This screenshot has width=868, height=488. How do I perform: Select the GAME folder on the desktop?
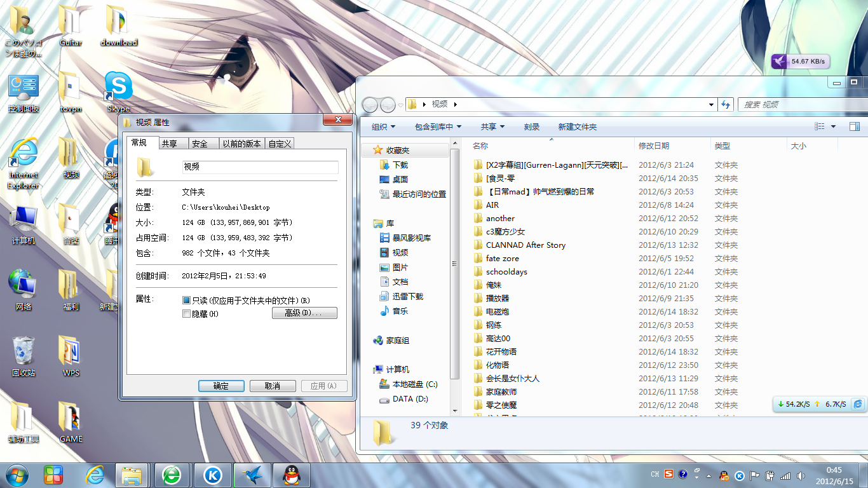71,423
